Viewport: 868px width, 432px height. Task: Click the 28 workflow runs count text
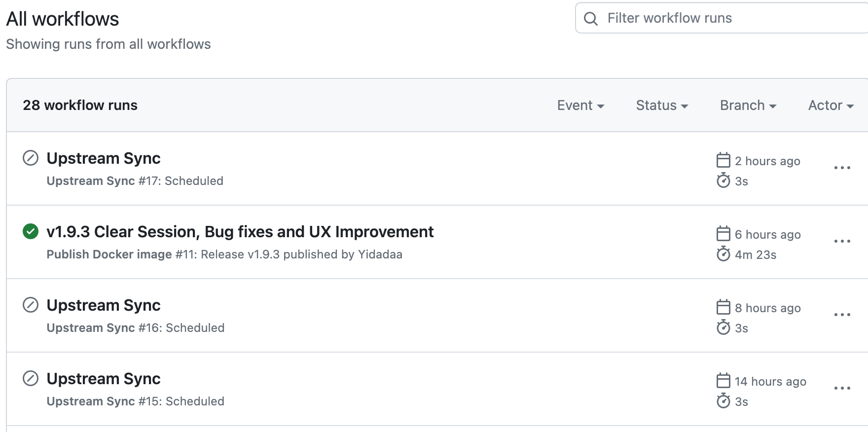(x=80, y=105)
